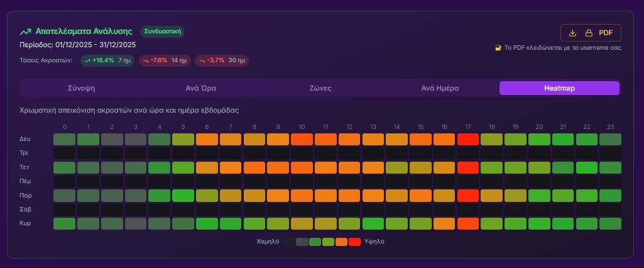The image size is (644, 268).
Task: Click the down-trend icon in the -3.7% badge
Action: (x=202, y=61)
